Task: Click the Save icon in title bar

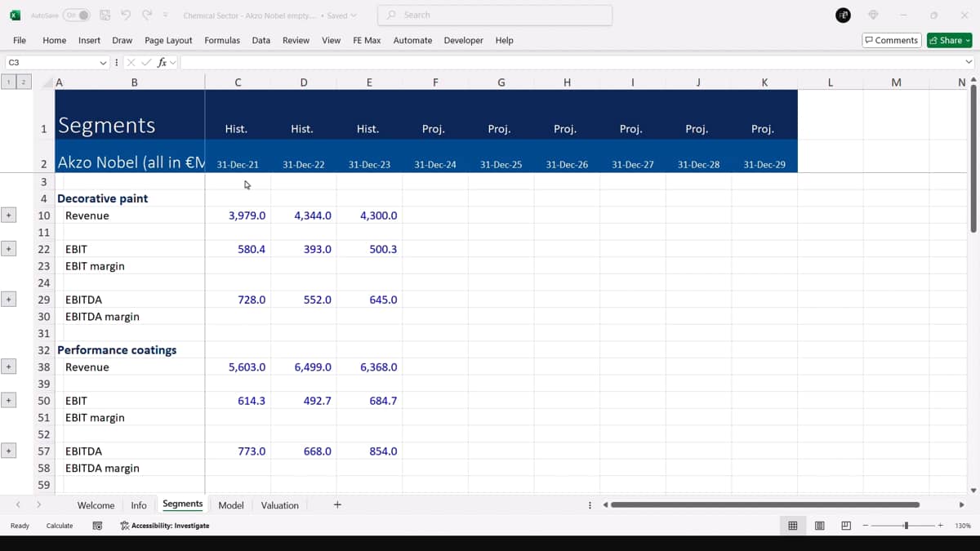Action: pos(105,15)
